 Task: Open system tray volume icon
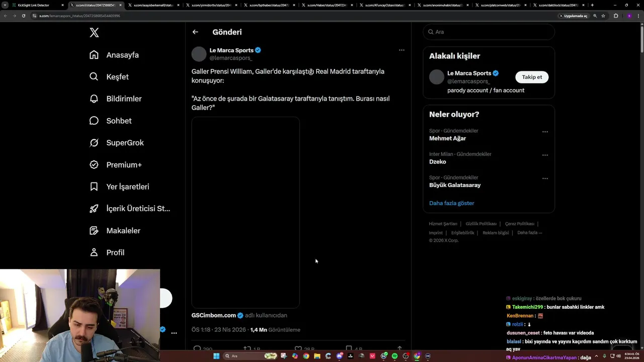pyautogui.click(x=619, y=356)
